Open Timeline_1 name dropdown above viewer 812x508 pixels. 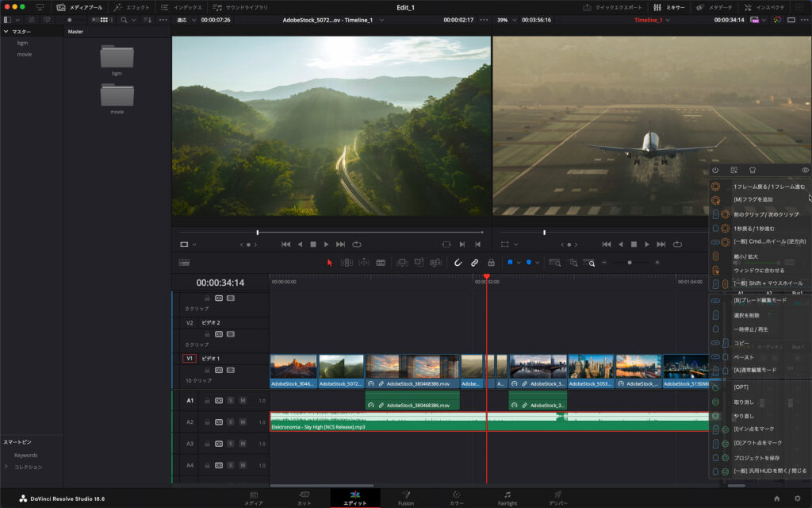[668, 20]
